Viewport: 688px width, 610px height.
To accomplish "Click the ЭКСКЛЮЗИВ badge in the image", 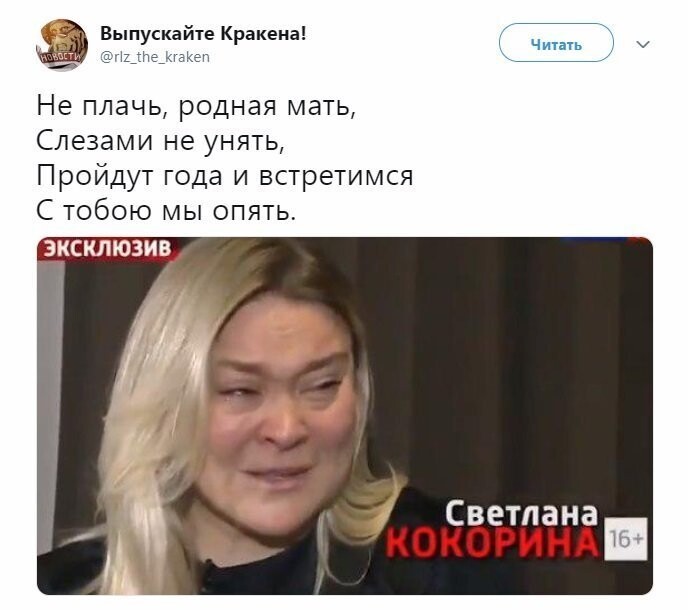I will point(108,248).
